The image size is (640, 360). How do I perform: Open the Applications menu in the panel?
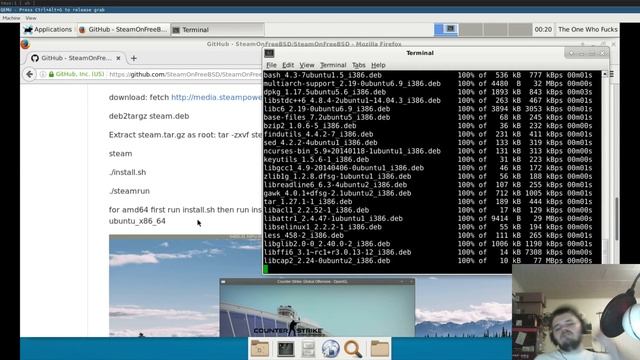tap(48, 29)
